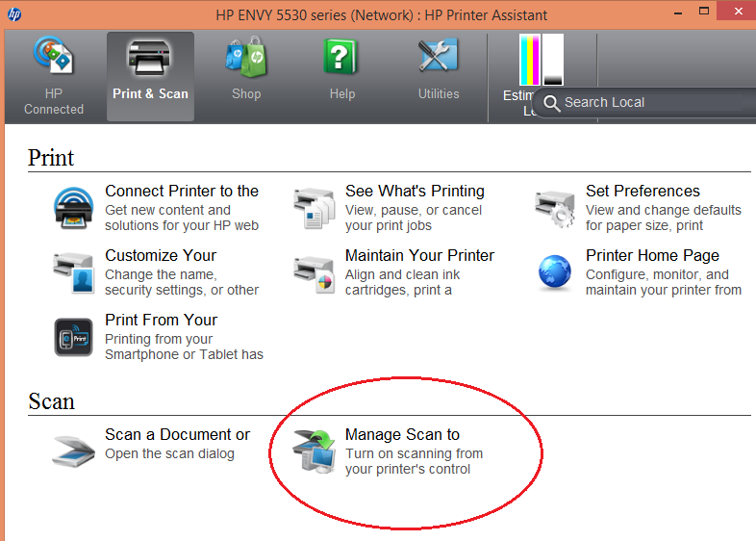Click the search magnifier icon
Image resolution: width=756 pixels, height=541 pixels.
[x=551, y=103]
